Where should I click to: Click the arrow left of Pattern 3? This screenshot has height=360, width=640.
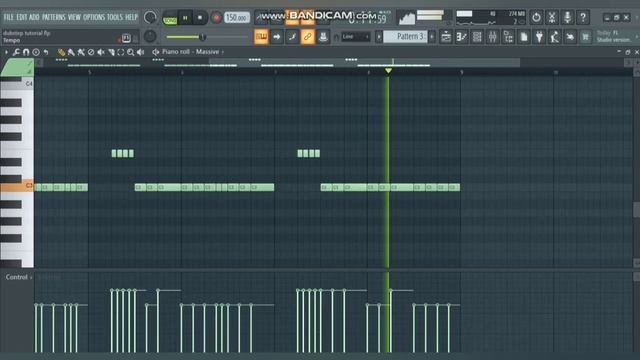(x=379, y=37)
